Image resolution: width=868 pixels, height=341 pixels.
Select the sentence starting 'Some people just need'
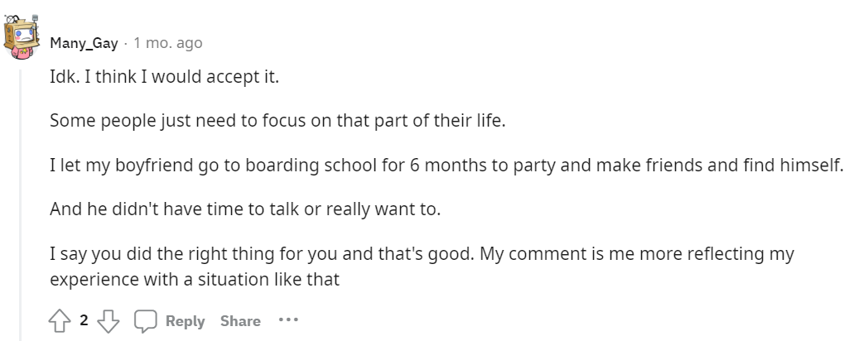point(278,121)
